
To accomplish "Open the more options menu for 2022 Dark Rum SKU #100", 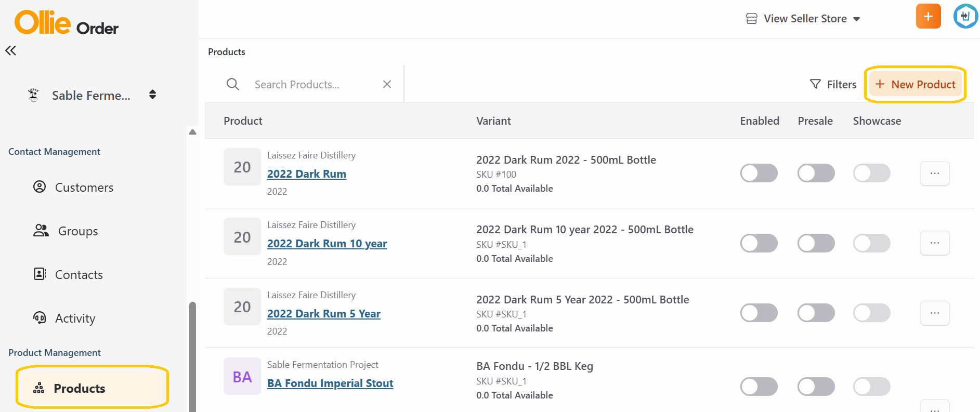I will pyautogui.click(x=935, y=173).
